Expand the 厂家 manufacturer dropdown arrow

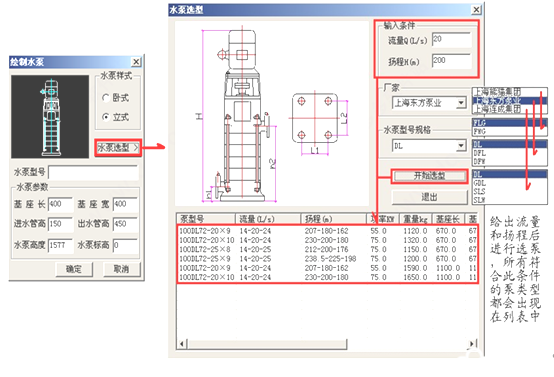(x=461, y=103)
